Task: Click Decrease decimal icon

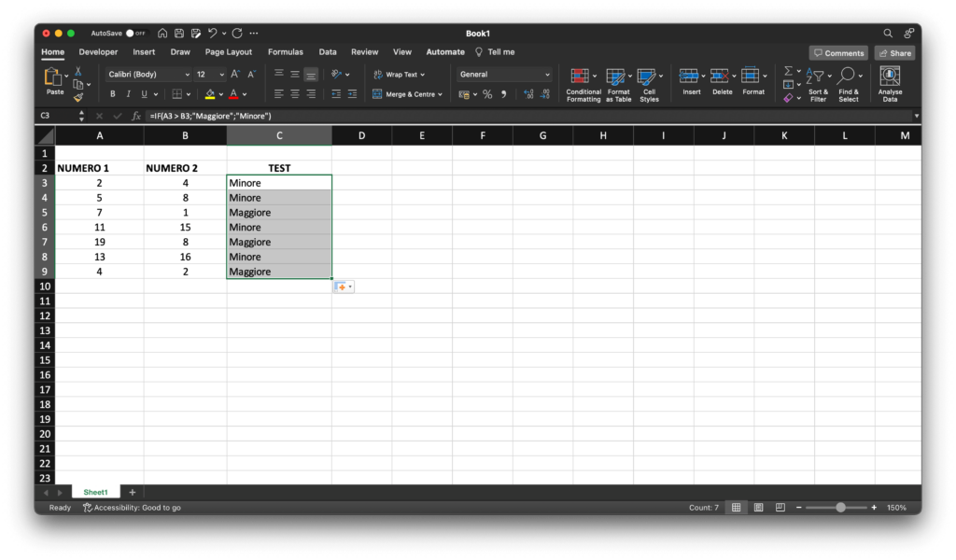Action: pyautogui.click(x=545, y=94)
